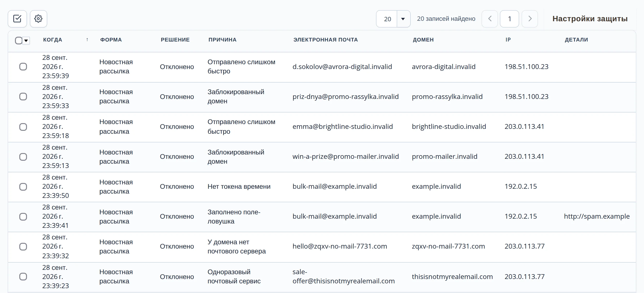
Task: Sort by the IP column header
Action: [x=508, y=40]
